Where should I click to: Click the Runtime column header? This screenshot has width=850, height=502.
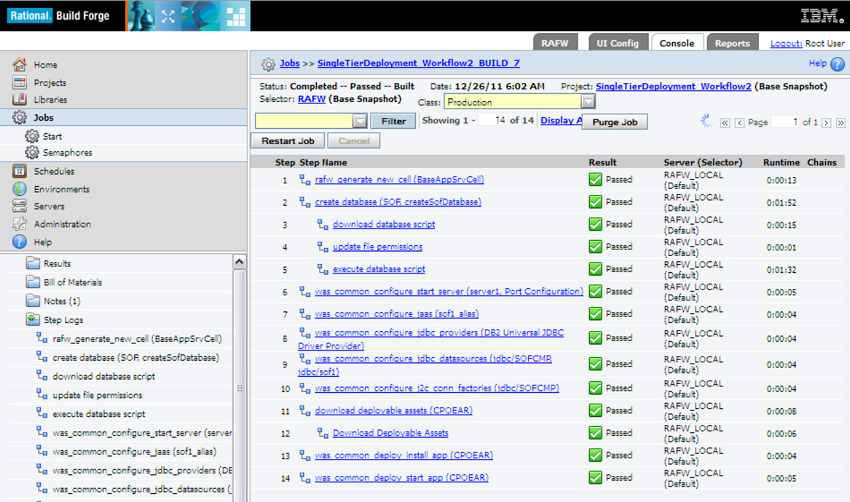point(781,162)
